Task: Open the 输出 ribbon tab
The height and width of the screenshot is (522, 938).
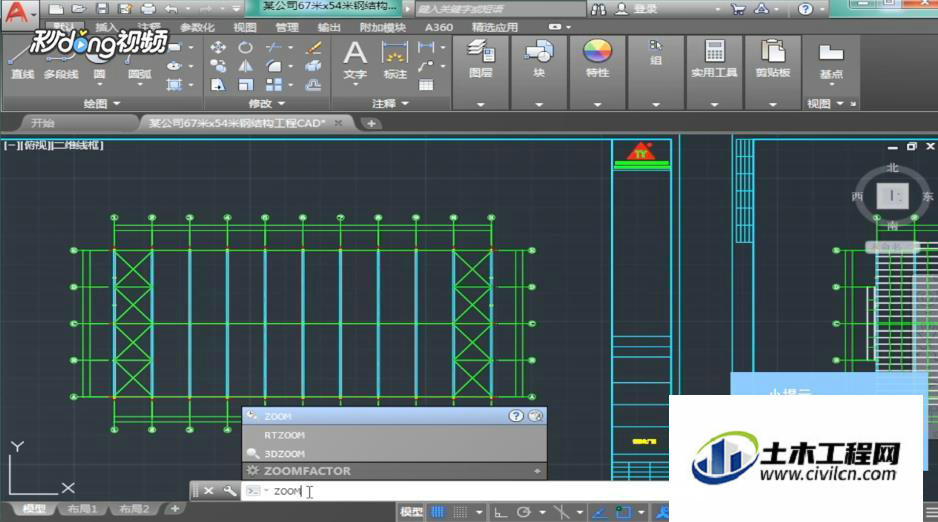Action: 329,28
